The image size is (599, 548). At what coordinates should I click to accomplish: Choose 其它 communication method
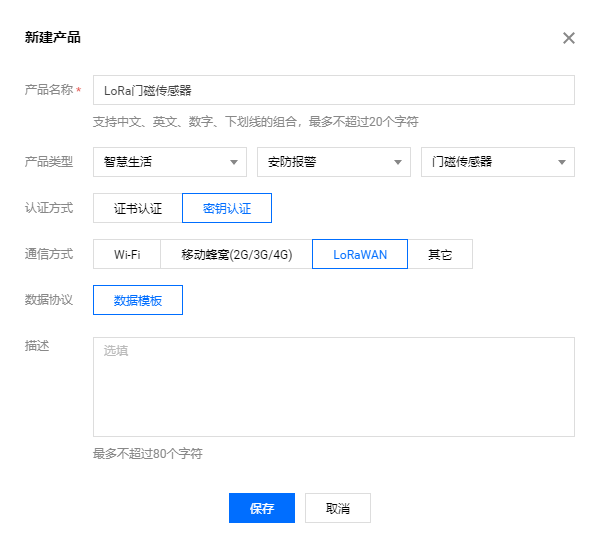[x=440, y=254]
